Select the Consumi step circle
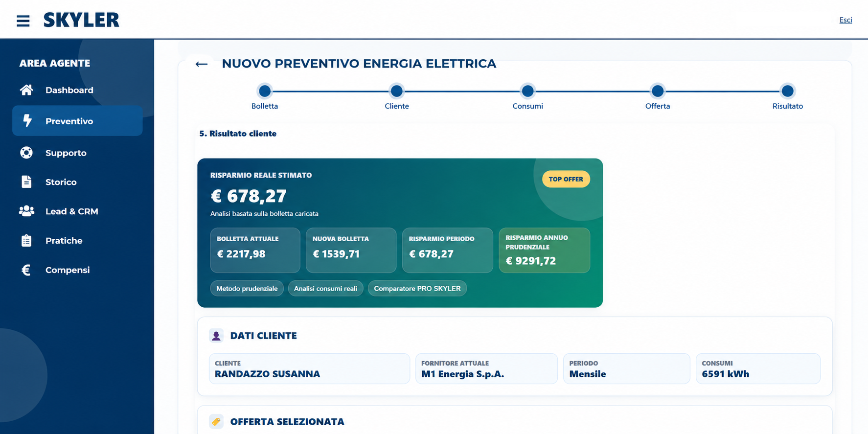The width and height of the screenshot is (868, 434). 527,91
